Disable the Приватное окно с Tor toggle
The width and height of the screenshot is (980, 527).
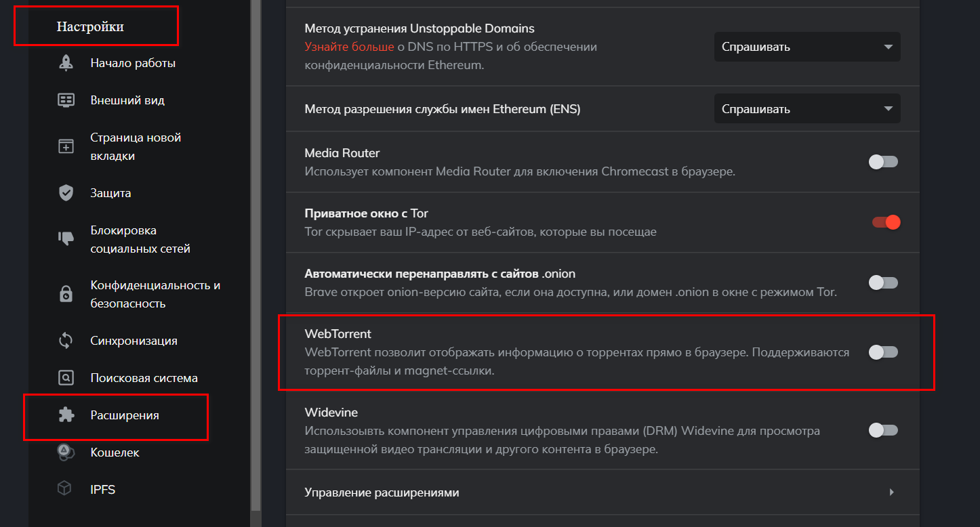click(885, 222)
